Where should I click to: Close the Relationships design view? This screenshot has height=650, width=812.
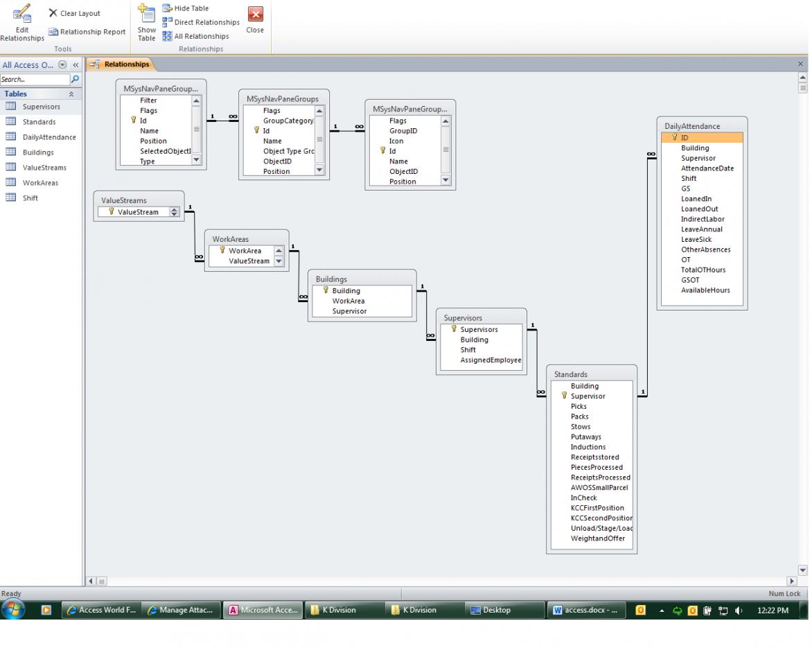pos(255,21)
